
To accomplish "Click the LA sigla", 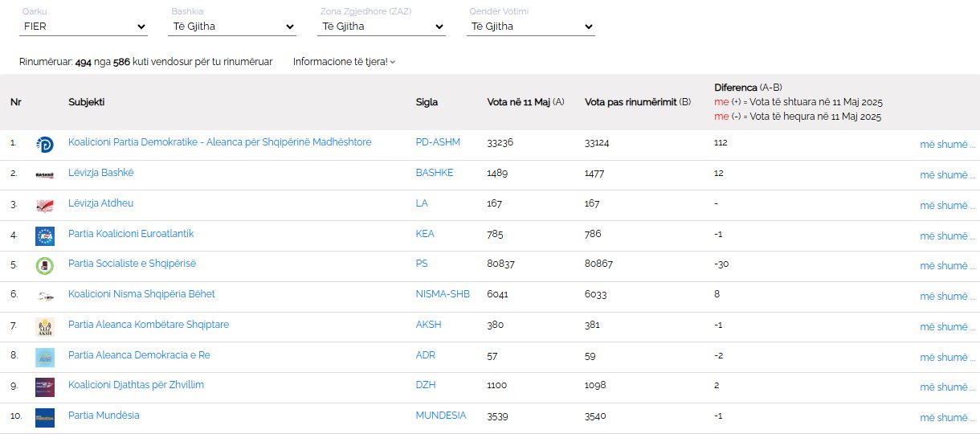I will [x=422, y=203].
